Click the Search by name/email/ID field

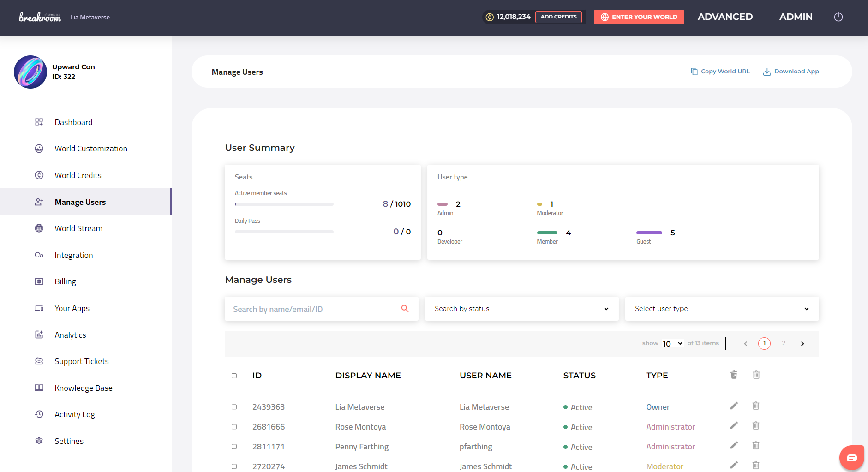(x=322, y=309)
